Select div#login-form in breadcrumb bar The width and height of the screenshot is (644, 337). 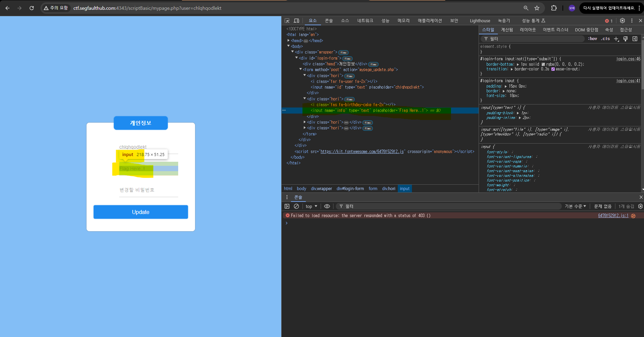pyautogui.click(x=350, y=189)
